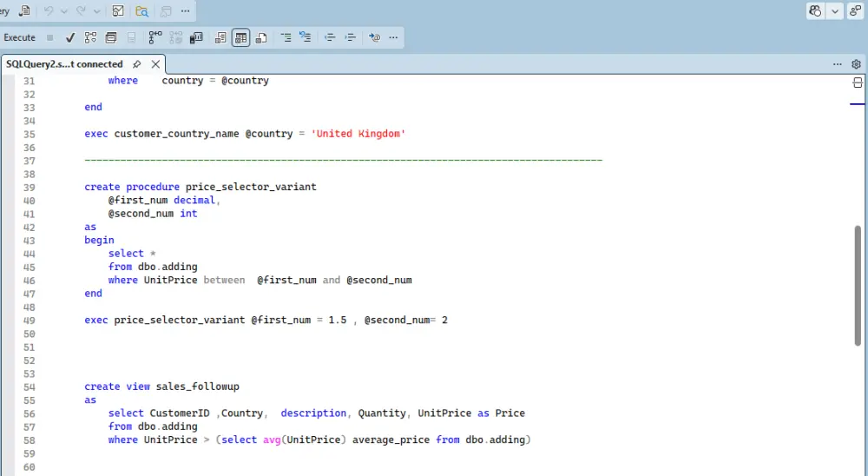Decrease indent of selected lines

click(x=330, y=37)
